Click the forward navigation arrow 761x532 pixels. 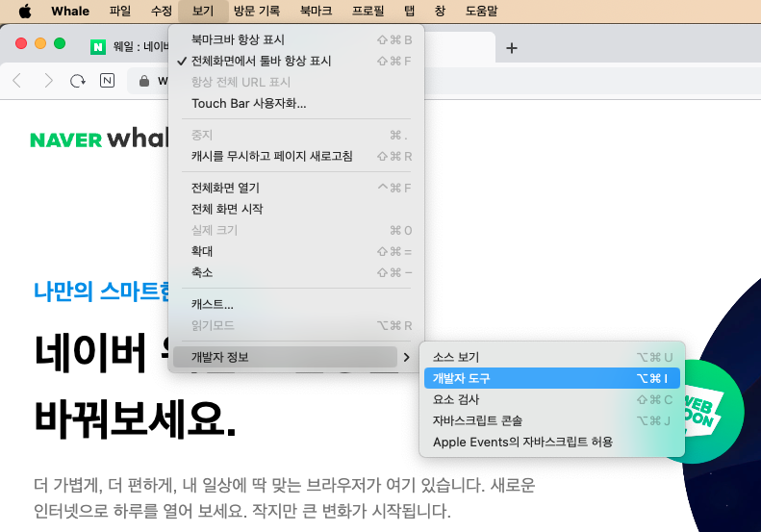[x=48, y=80]
